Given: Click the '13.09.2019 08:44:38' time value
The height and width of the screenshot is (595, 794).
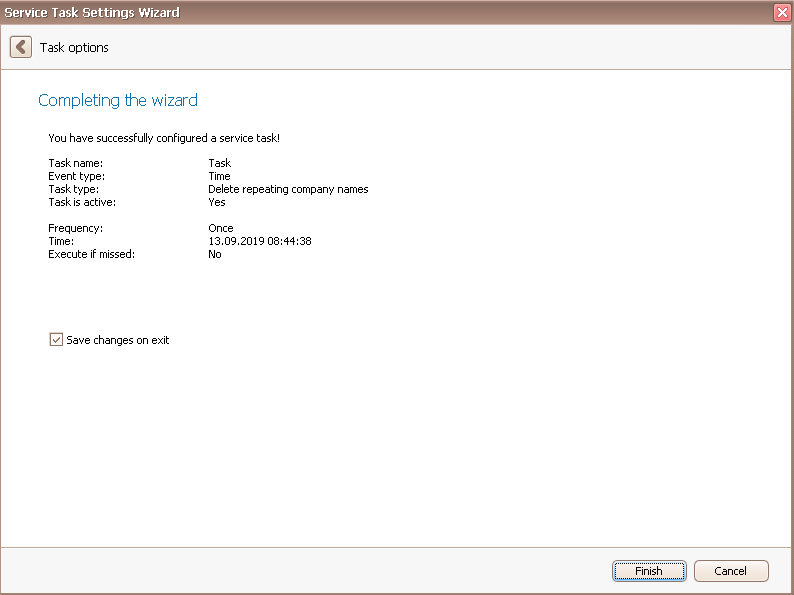Looking at the screenshot, I should point(260,241).
